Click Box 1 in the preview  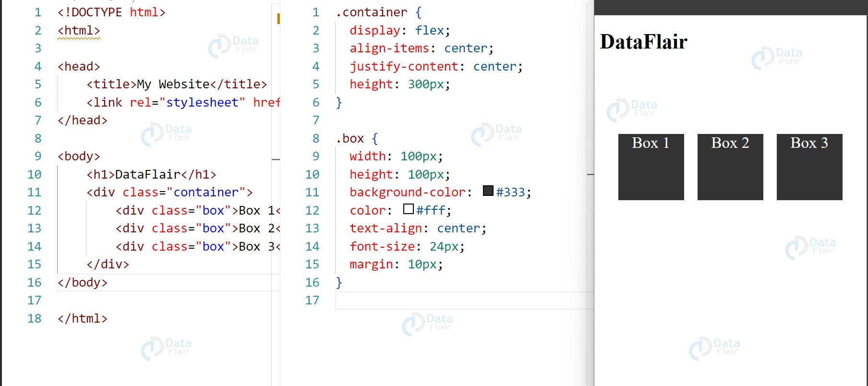[651, 167]
